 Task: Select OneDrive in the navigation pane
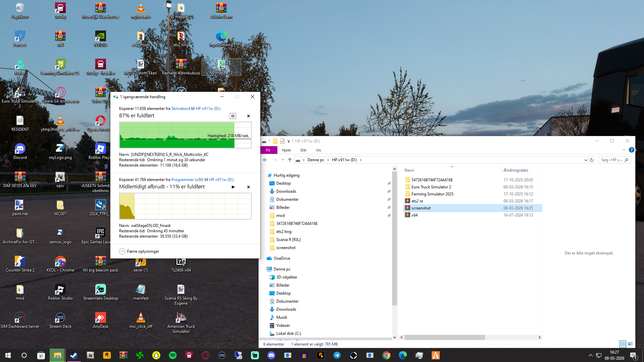pyautogui.click(x=282, y=258)
